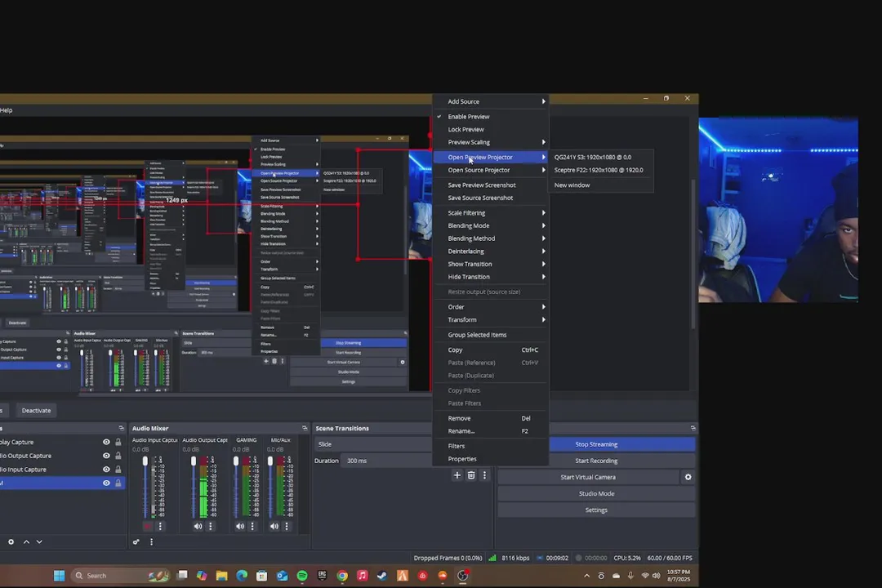Add a new scene transition with plus
This screenshot has width=882, height=588.
pyautogui.click(x=457, y=475)
